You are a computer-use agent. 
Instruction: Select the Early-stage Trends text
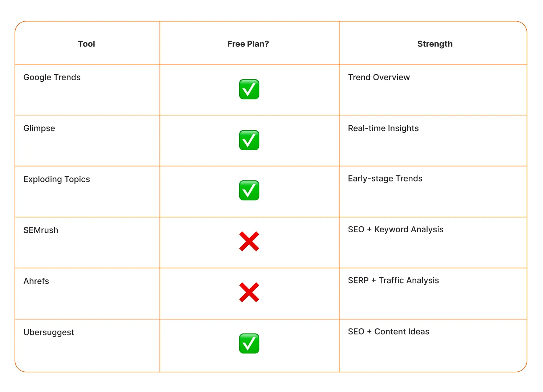tap(385, 179)
